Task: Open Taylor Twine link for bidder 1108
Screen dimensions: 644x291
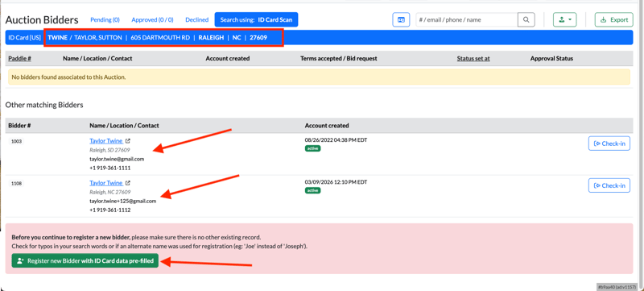Action: coord(106,183)
